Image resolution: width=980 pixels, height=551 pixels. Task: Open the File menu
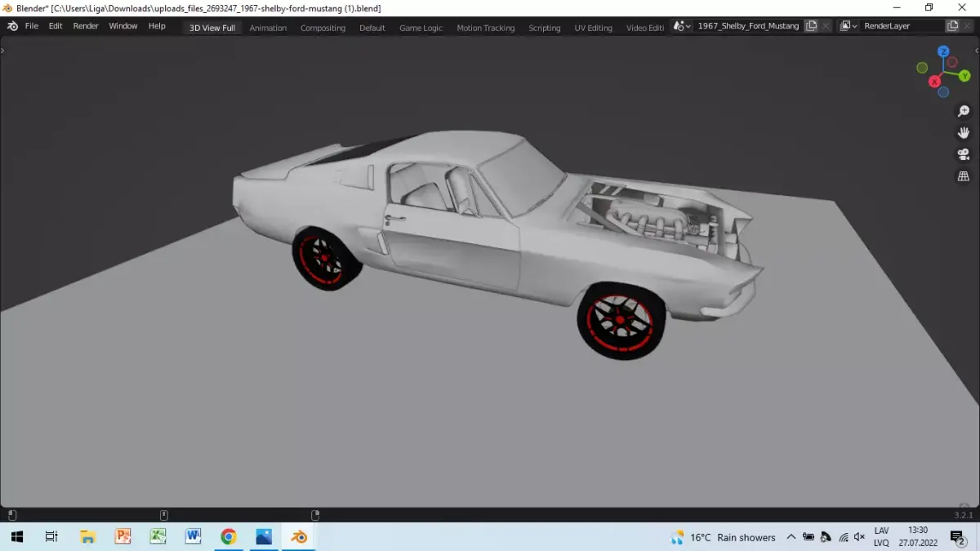32,26
